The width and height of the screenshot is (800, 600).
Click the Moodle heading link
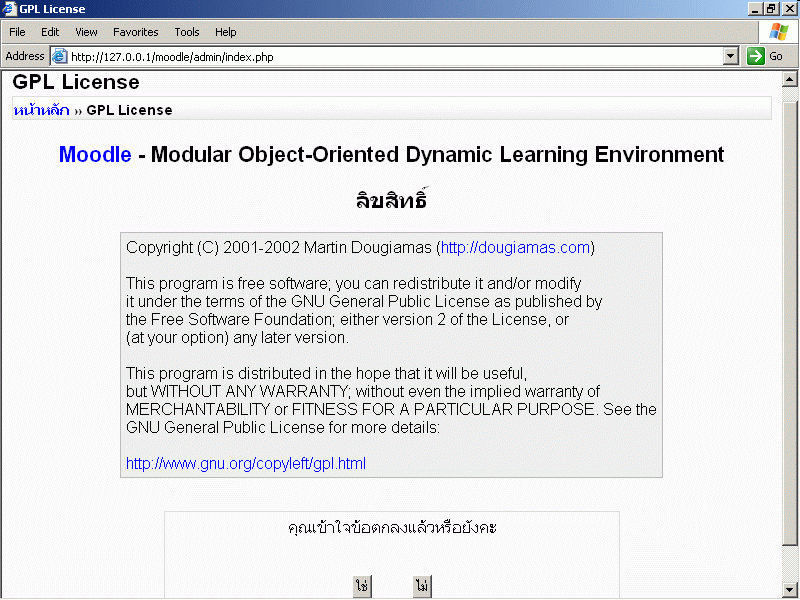(x=95, y=155)
